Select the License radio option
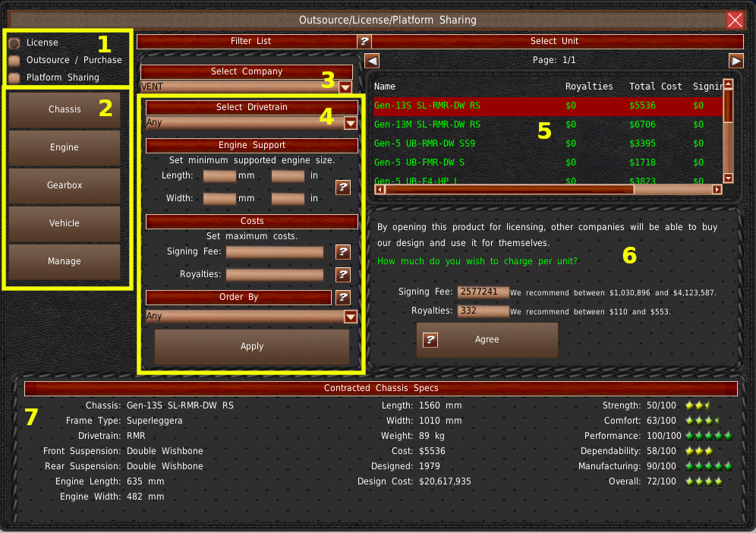 pyautogui.click(x=14, y=43)
